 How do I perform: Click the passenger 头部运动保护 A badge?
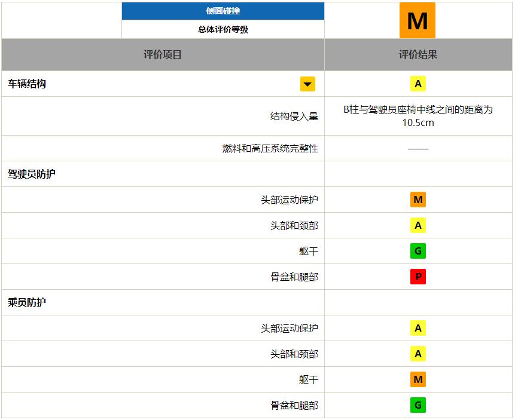pyautogui.click(x=418, y=328)
